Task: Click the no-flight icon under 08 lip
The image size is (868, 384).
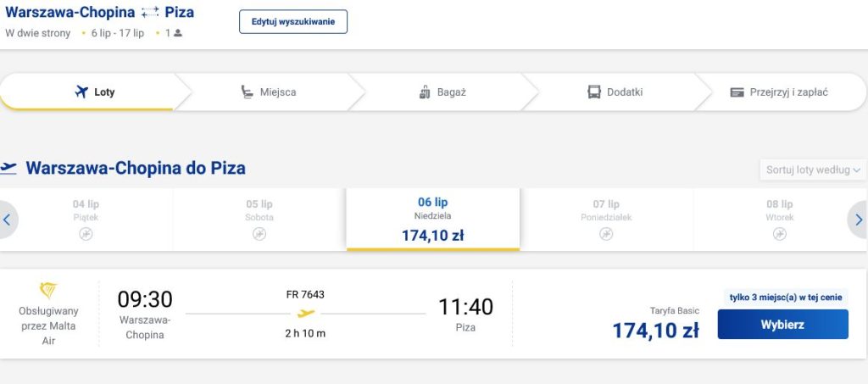Action: pyautogui.click(x=780, y=234)
